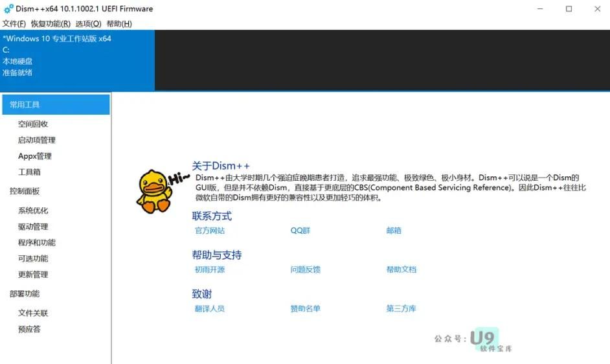Open the 恢复功能(R) menu
The image size is (610, 364).
click(x=51, y=24)
